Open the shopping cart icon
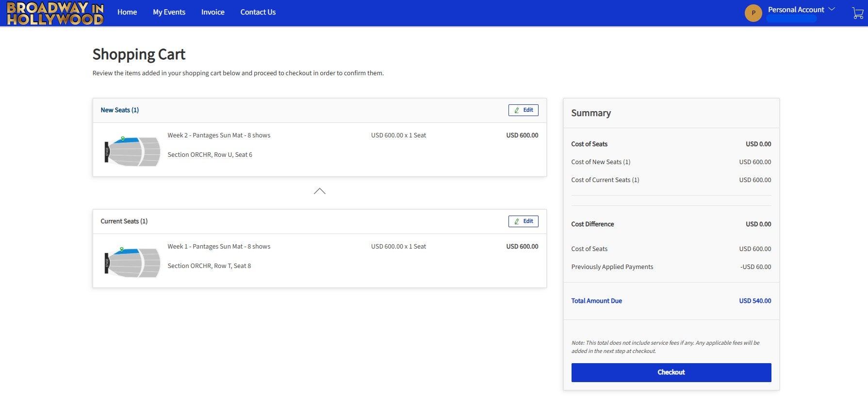This screenshot has width=868, height=402. (857, 13)
